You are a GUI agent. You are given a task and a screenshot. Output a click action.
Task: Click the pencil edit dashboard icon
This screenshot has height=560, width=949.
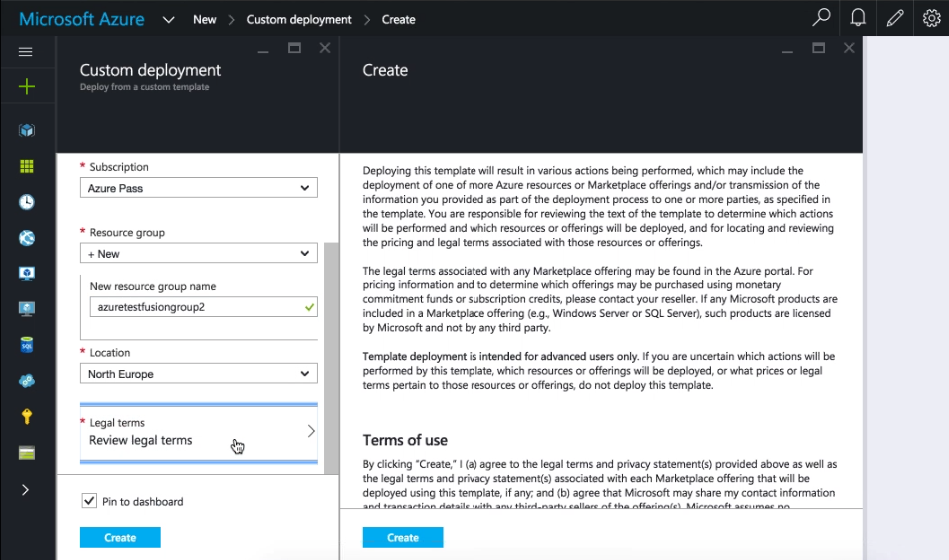click(894, 18)
